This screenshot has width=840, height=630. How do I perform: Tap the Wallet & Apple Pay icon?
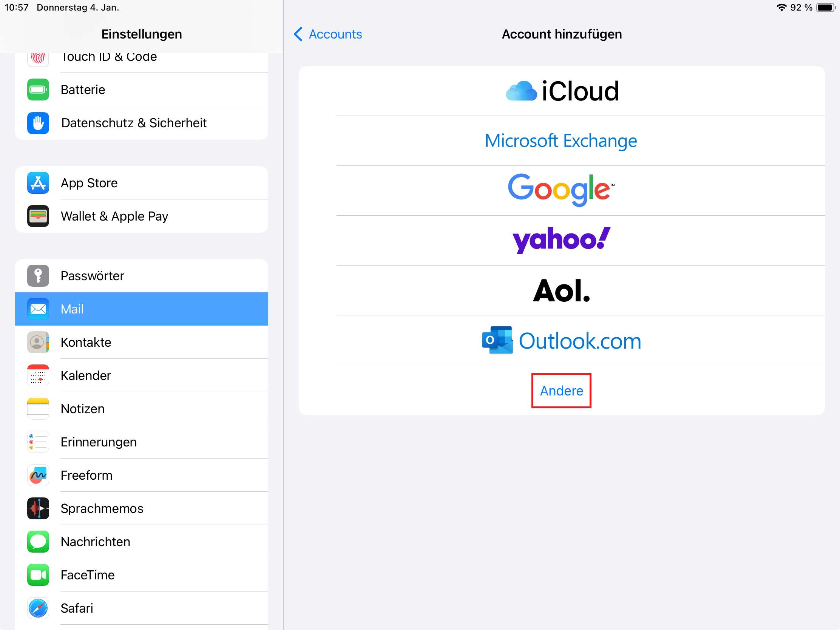tap(38, 216)
